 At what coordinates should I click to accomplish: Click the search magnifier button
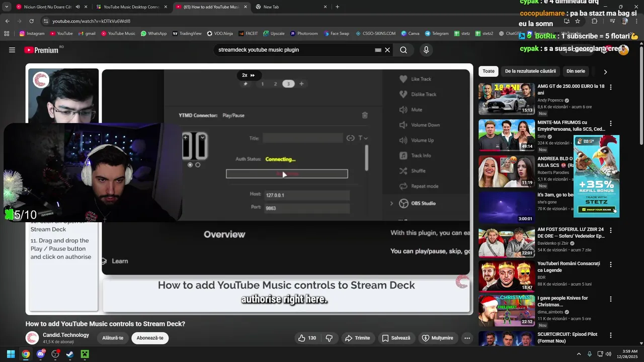(x=404, y=50)
